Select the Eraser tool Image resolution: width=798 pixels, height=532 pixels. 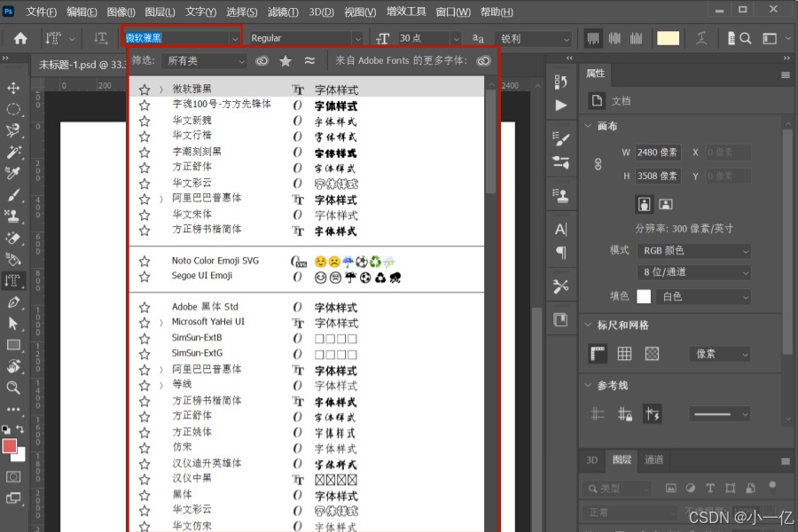point(13,238)
